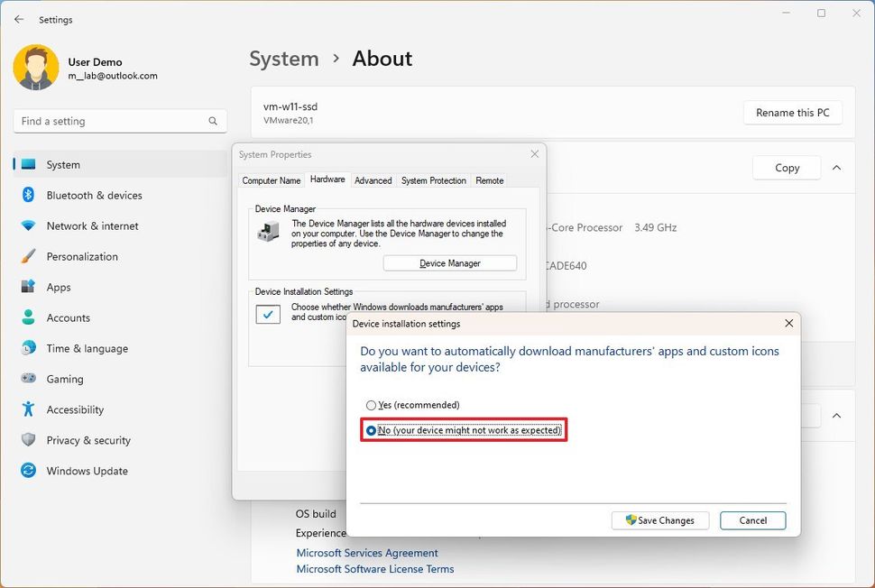Switch to the Advanced tab

click(373, 180)
